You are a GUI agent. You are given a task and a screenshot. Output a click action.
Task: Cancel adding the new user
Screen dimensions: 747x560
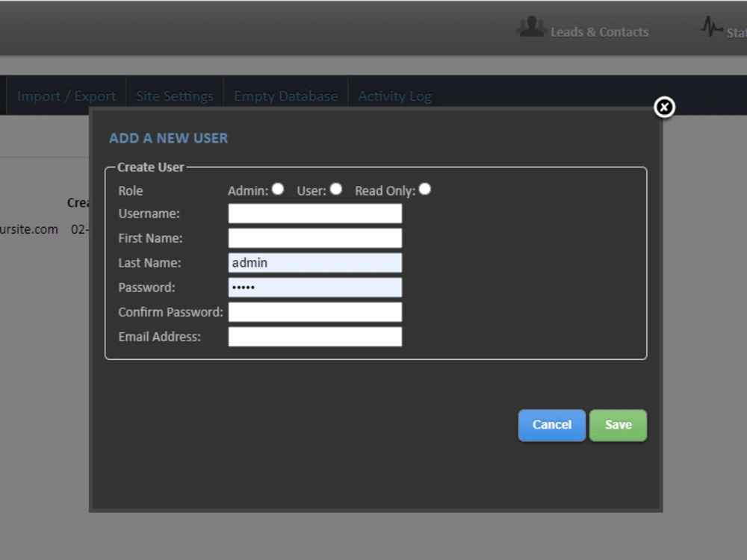coord(552,426)
